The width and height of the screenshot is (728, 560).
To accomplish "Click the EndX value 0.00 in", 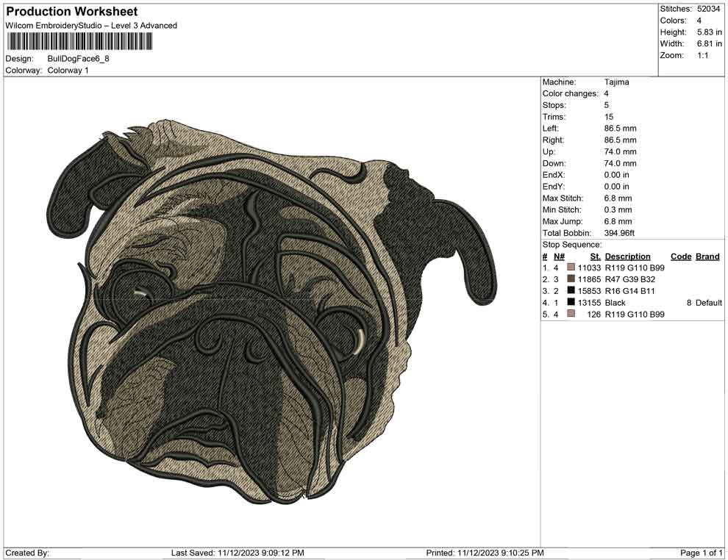I will coord(616,175).
